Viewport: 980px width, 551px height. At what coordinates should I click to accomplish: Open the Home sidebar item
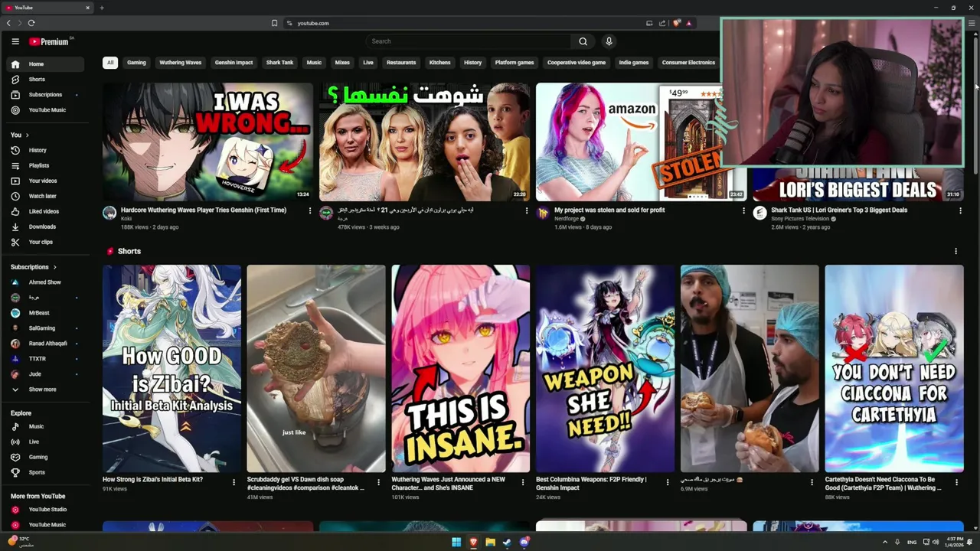pos(47,64)
